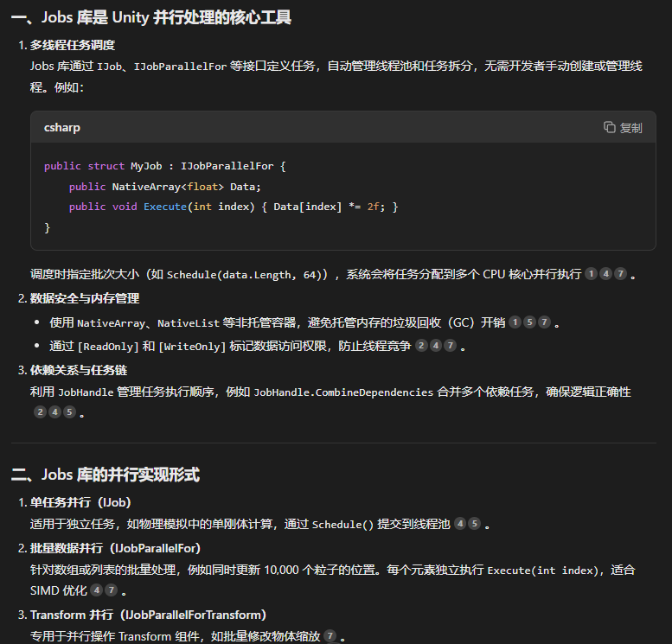Screen dimensions: 672x644
Task: Click the 依赖关系与任务链 list item title
Action: pos(79,370)
